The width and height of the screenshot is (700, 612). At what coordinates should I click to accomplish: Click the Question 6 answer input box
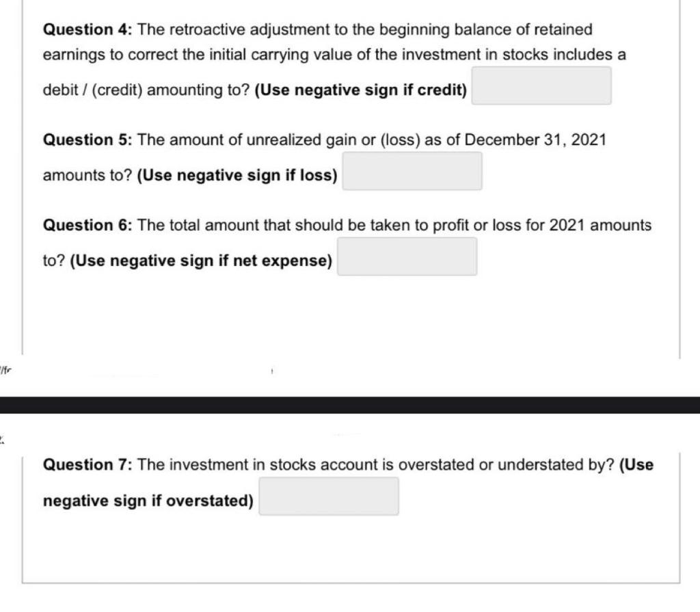click(407, 256)
